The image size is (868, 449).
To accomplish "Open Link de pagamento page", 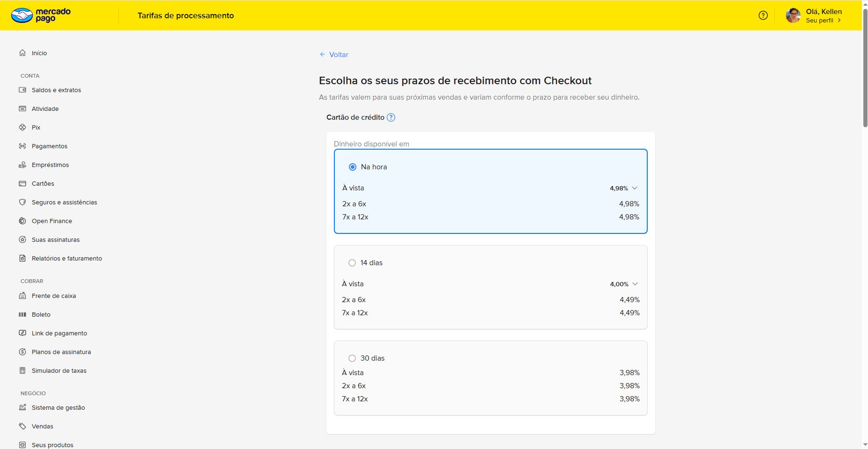I will pos(59,333).
